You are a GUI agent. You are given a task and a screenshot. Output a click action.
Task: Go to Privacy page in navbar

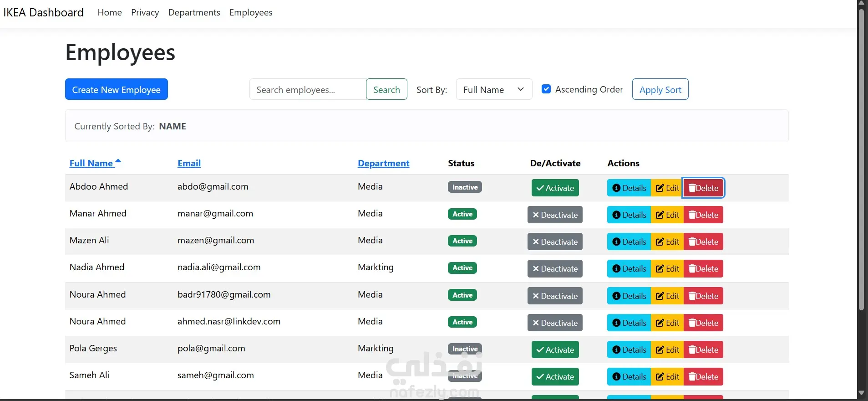coord(145,13)
